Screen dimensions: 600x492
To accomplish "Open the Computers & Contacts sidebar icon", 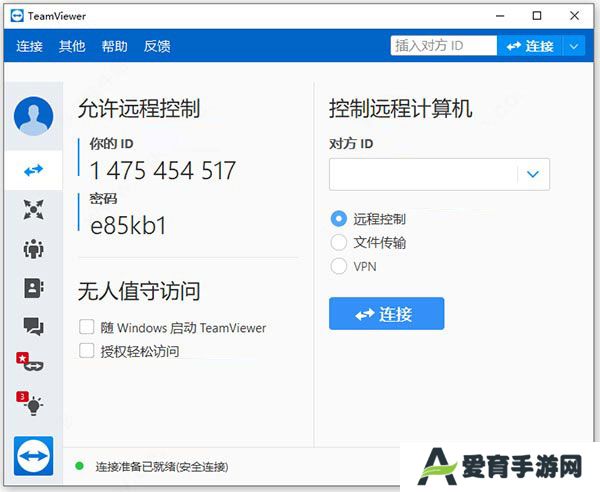I will pos(34,288).
